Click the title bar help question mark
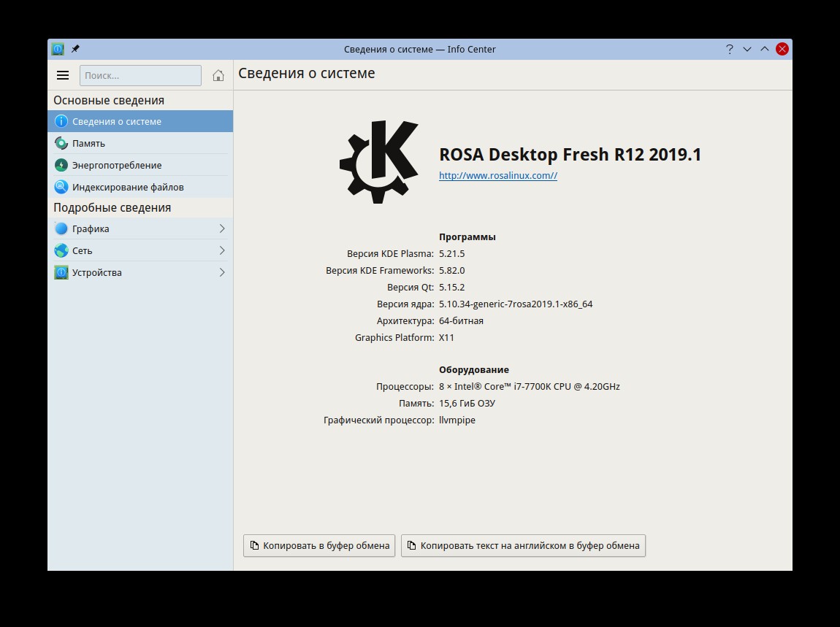 click(729, 49)
